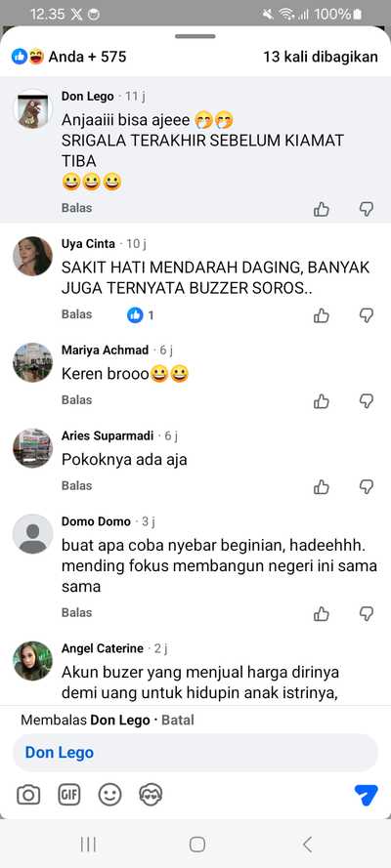This screenshot has width=391, height=868.
Task: Cancel reply by tapping Batal
Action: point(178,721)
